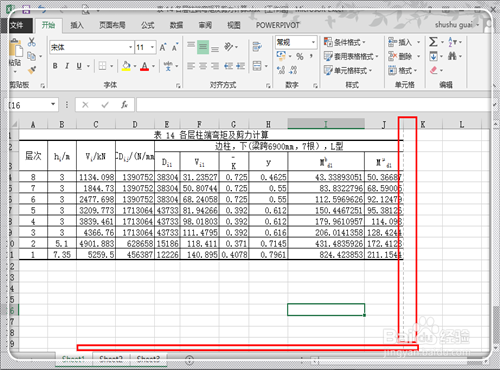Open the 常规 number format dropdown
The width and height of the screenshot is (500, 370).
pos(313,42)
